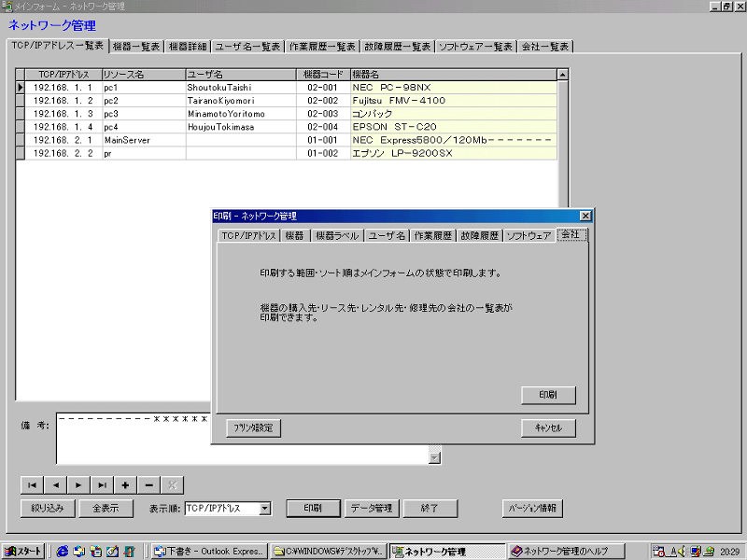The image size is (747, 560).
Task: Click 終了 exit button
Action: pos(430,508)
